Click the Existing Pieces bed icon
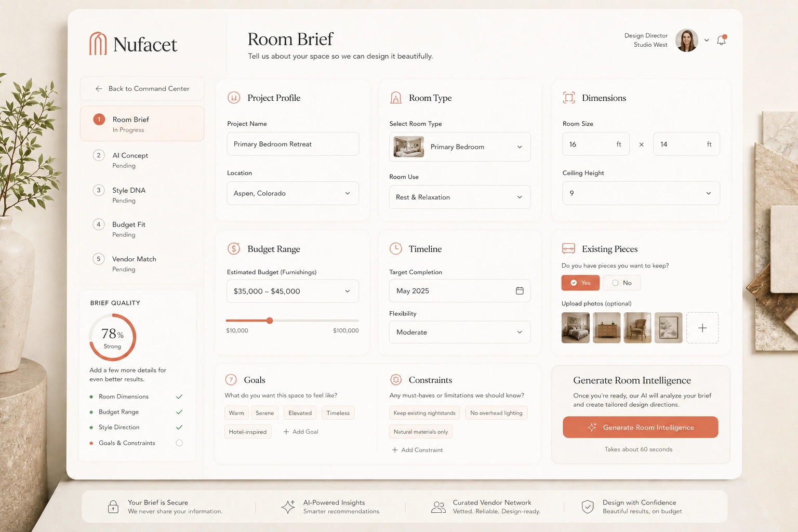The image size is (798, 532). (x=569, y=248)
